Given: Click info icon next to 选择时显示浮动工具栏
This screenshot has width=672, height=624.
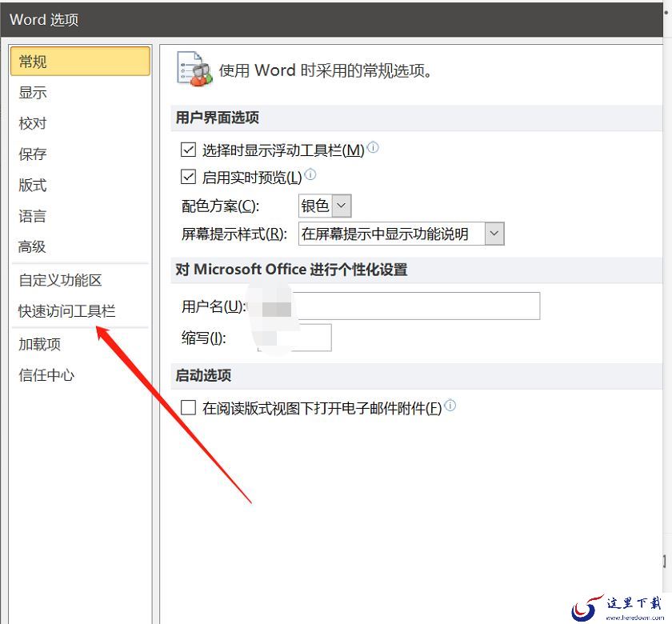Looking at the screenshot, I should coord(374,147).
